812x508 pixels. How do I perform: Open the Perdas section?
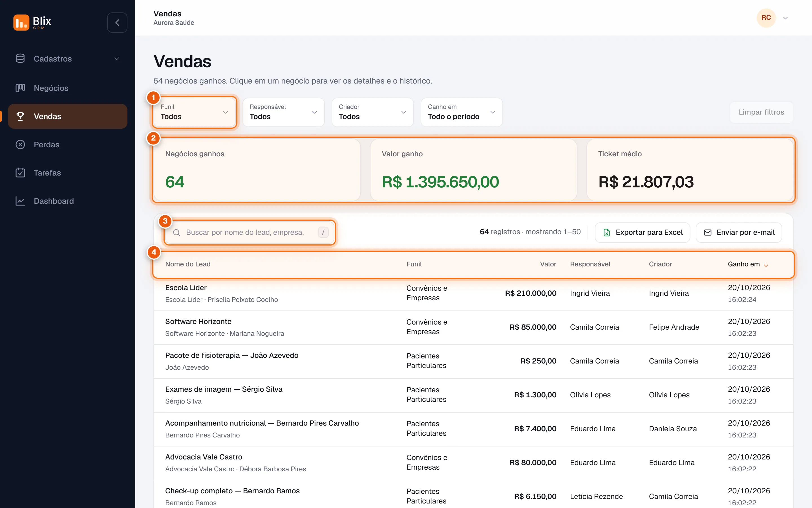(67, 144)
